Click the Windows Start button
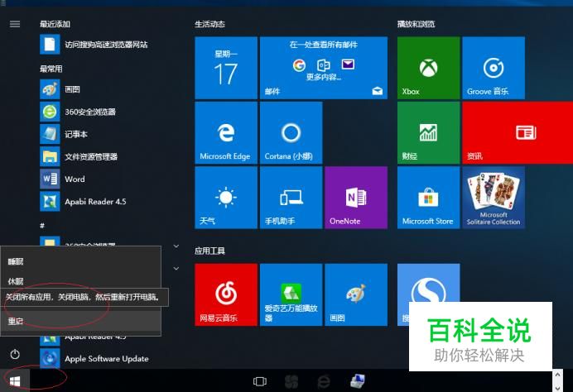The image size is (573, 392). pyautogui.click(x=15, y=381)
